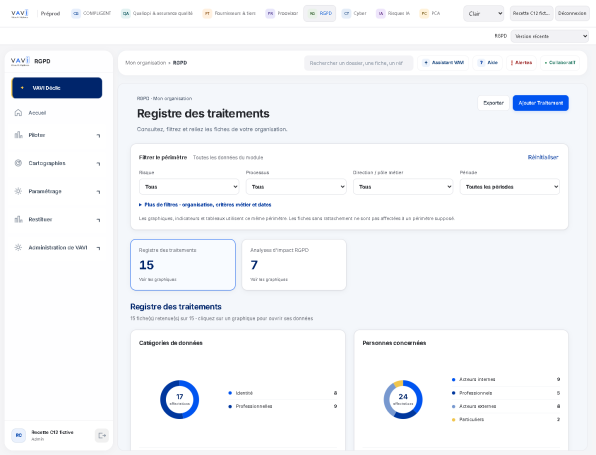Screen dimensions: 596x455
Task: Click the gear icon beside Administration de VAVI
Action: 18,247
